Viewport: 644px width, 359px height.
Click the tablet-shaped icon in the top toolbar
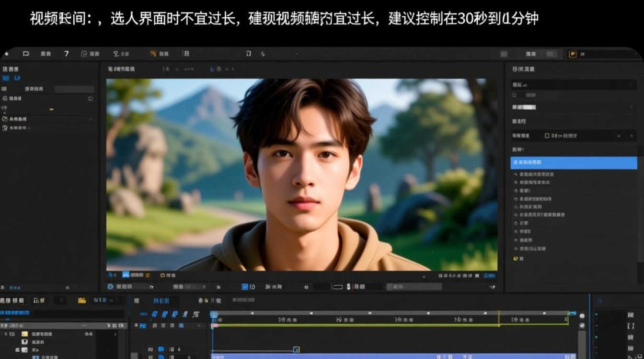tap(249, 54)
